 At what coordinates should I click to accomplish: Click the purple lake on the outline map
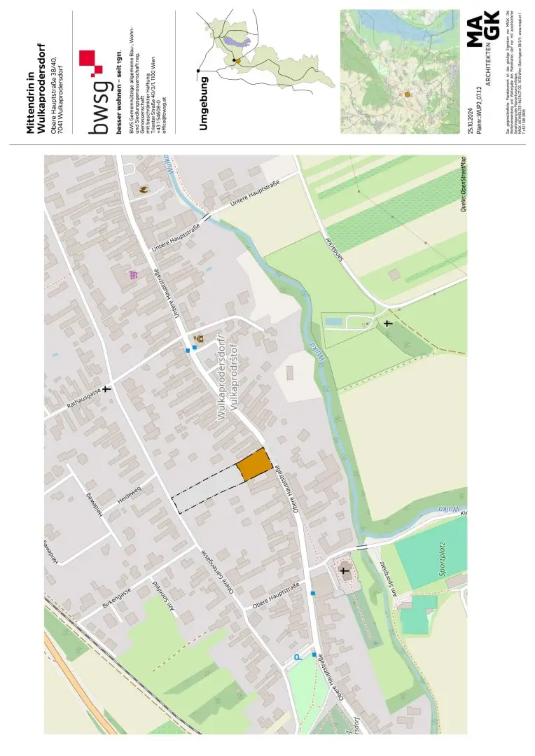(235, 42)
